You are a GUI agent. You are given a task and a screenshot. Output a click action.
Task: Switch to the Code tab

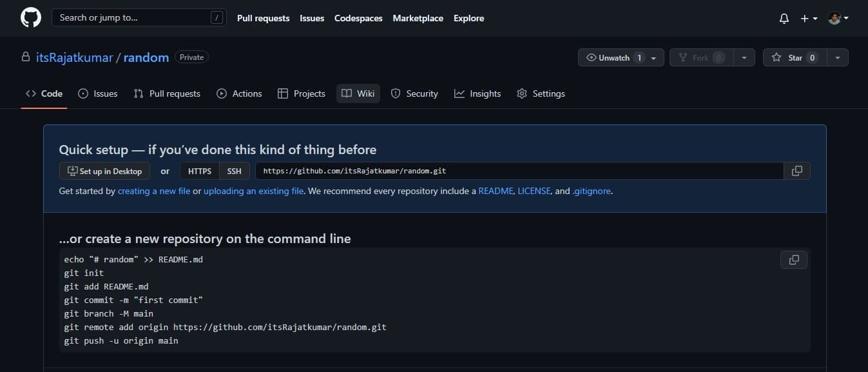point(44,93)
